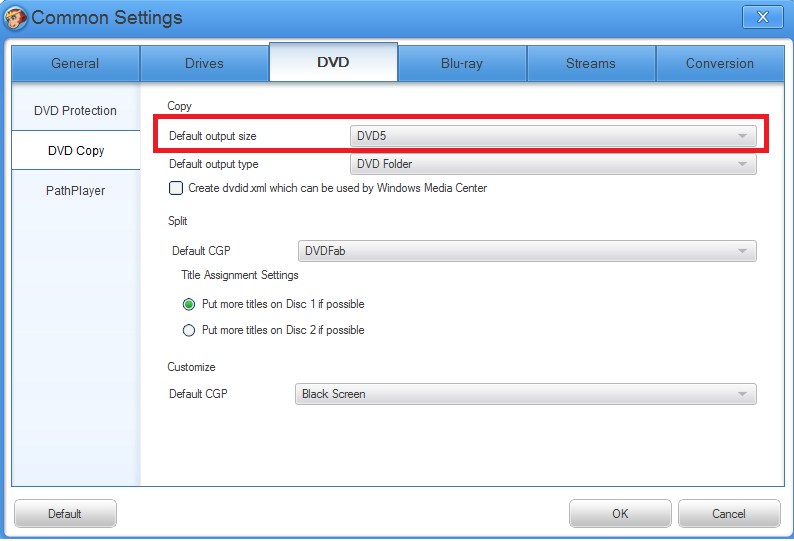Open the PathPlayer settings section

tap(75, 190)
